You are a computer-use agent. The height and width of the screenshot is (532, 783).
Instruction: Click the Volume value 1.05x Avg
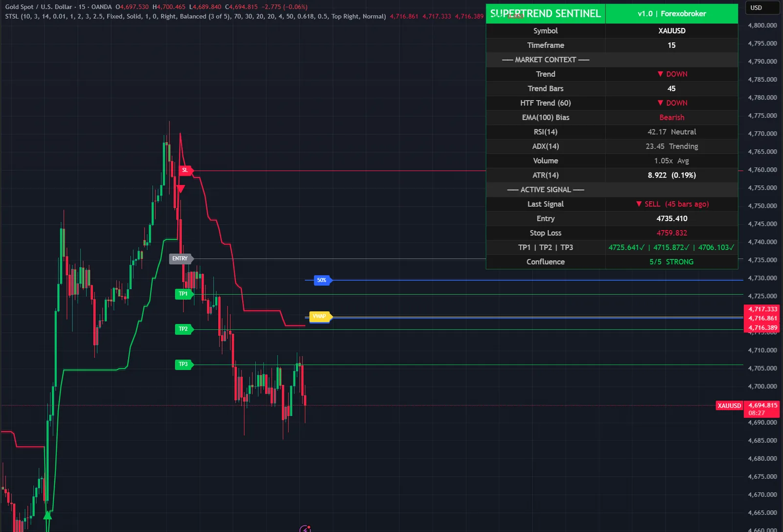click(x=671, y=161)
